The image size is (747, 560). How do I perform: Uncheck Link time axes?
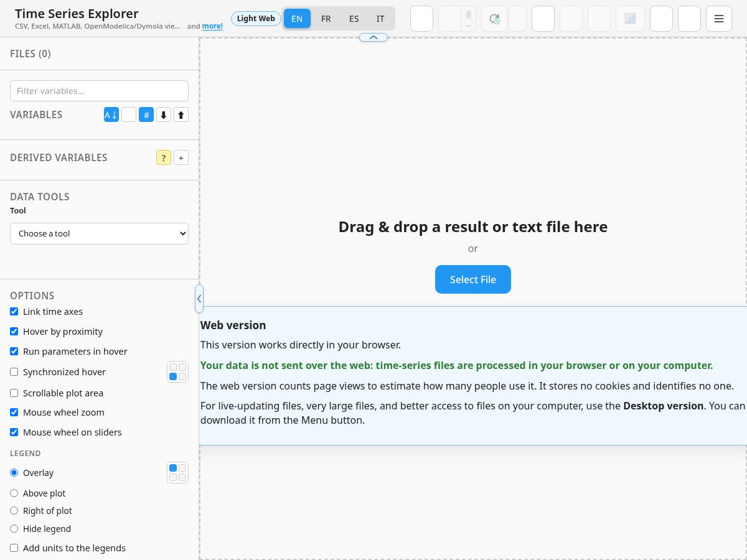14,312
